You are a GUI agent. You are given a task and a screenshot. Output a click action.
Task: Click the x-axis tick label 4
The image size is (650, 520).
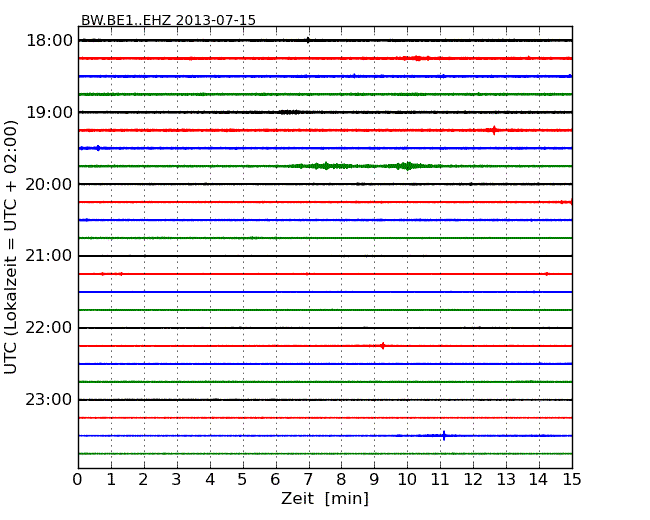click(x=210, y=480)
